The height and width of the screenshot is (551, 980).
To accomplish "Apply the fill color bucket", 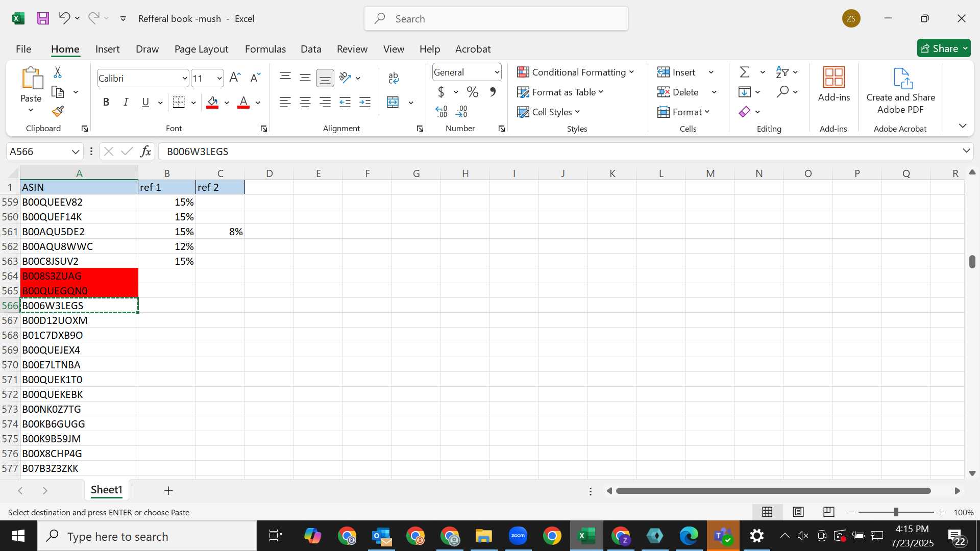I will [x=213, y=103].
